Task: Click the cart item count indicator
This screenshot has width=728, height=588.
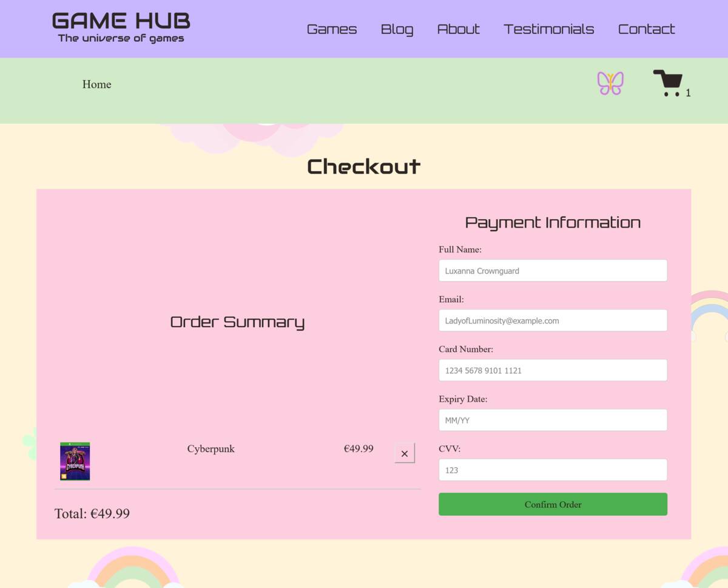Action: (x=688, y=93)
